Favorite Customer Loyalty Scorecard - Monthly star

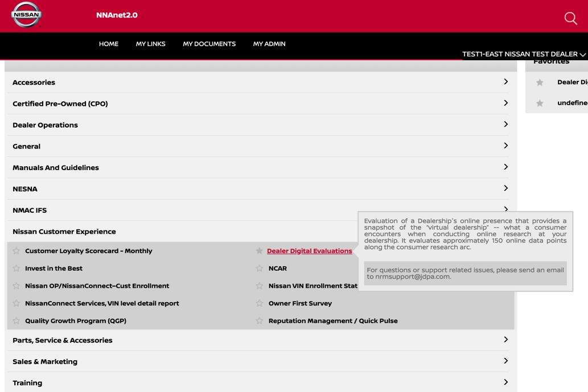[16, 251]
